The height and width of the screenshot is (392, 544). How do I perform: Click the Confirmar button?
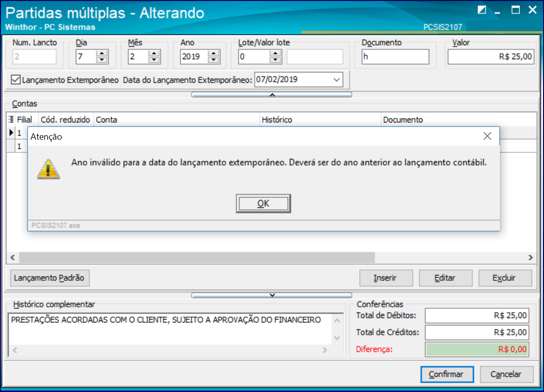click(x=447, y=374)
